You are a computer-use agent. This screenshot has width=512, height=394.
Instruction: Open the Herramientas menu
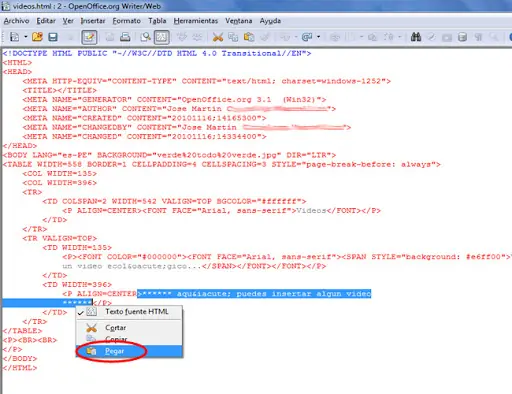196,21
